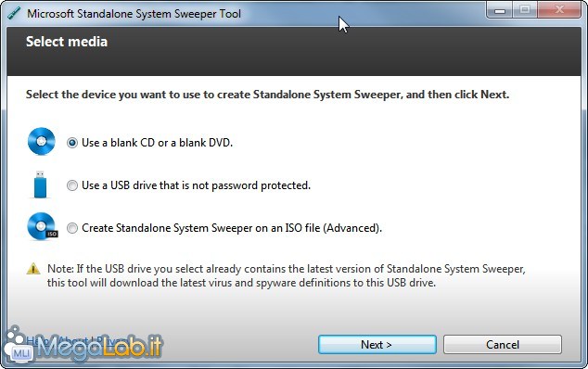Click the 'Use a blank CD or a blank DVD' label
Viewport: 588px width, 369px height.
pos(157,143)
